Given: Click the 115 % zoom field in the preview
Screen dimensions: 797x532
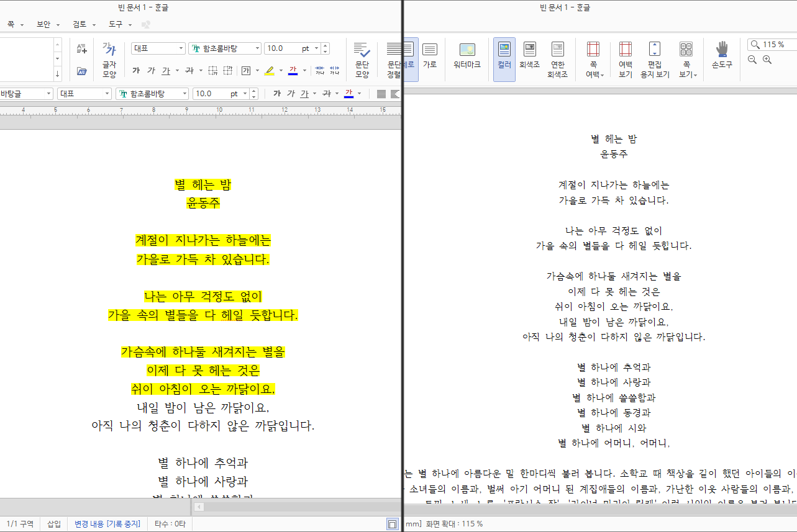Looking at the screenshot, I should click(x=773, y=44).
